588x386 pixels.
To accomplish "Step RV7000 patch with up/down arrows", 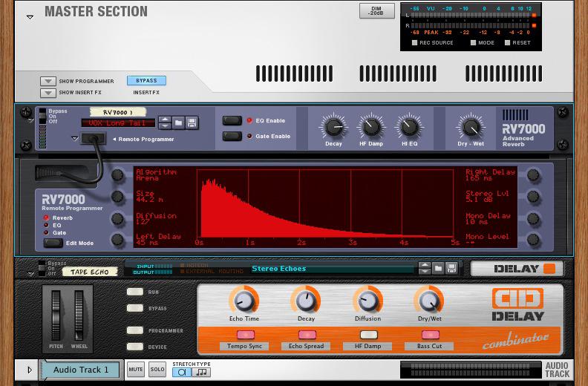I will point(165,122).
